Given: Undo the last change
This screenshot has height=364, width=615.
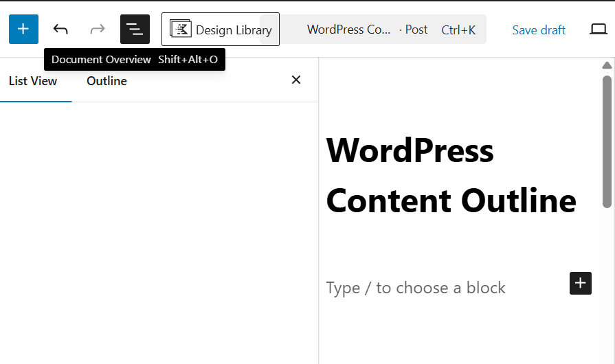Looking at the screenshot, I should [60, 29].
